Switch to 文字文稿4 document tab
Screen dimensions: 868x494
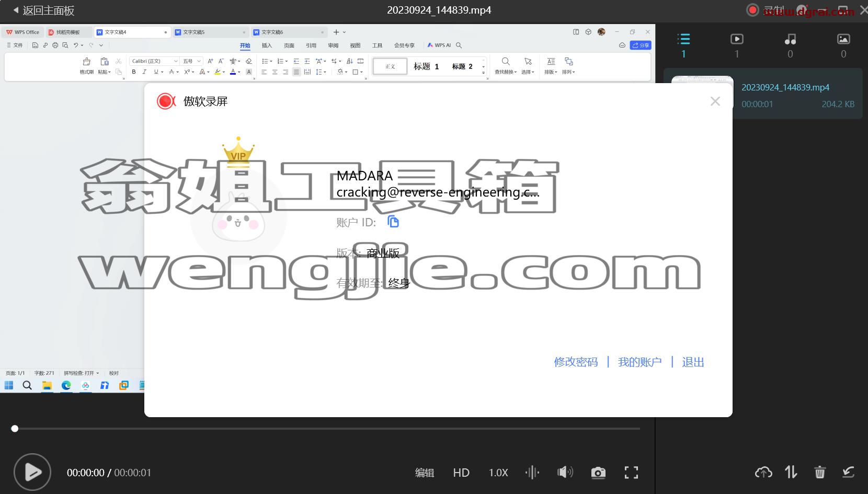pos(132,32)
